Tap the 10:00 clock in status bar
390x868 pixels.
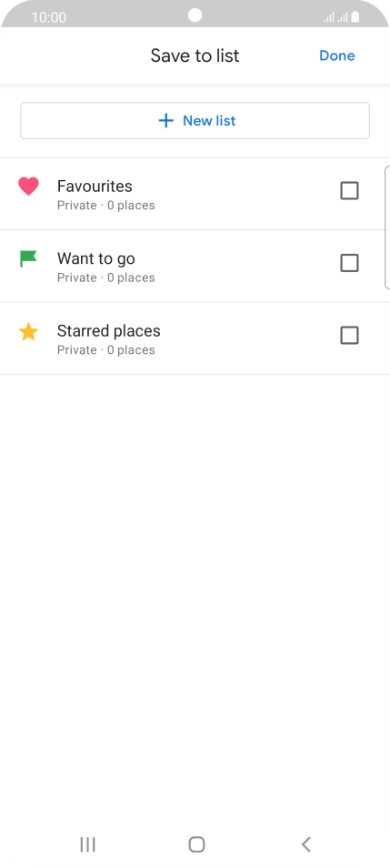49,17
